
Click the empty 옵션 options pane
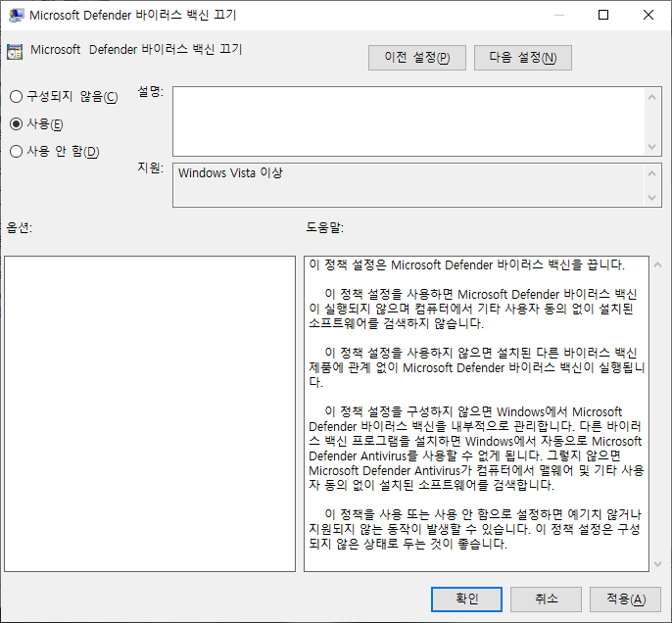coord(150,413)
